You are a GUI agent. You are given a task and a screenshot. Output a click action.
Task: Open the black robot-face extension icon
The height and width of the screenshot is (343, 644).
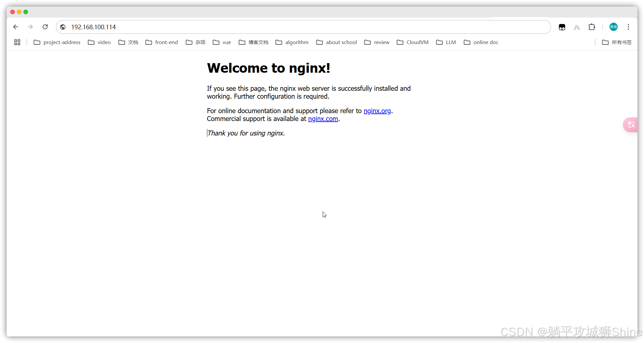click(562, 27)
